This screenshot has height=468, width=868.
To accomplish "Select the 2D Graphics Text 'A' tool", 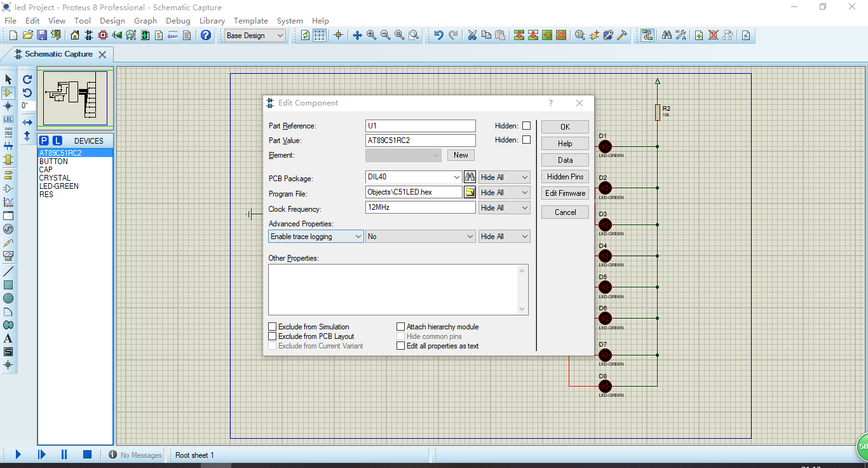I will pos(8,338).
